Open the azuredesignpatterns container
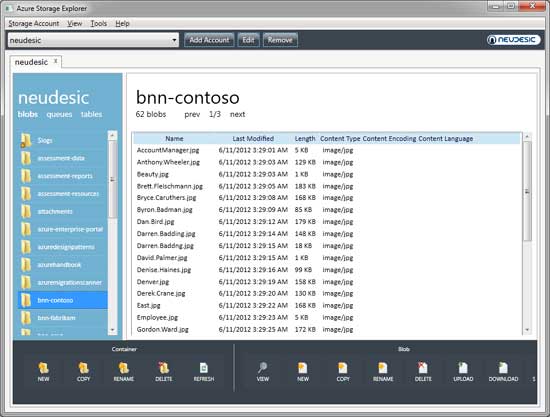The height and width of the screenshot is (417, 550). (63, 247)
